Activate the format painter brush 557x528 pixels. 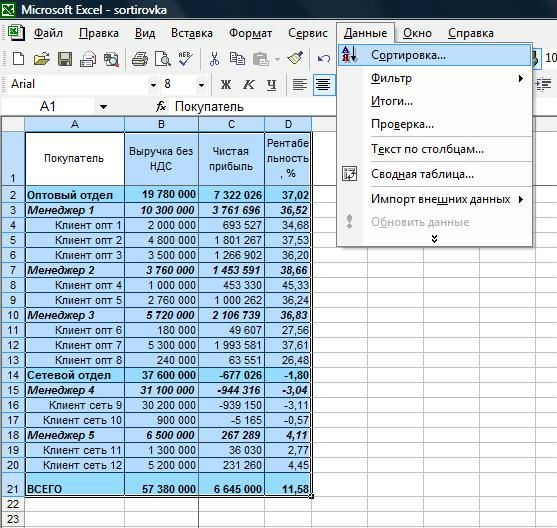tap(295, 59)
